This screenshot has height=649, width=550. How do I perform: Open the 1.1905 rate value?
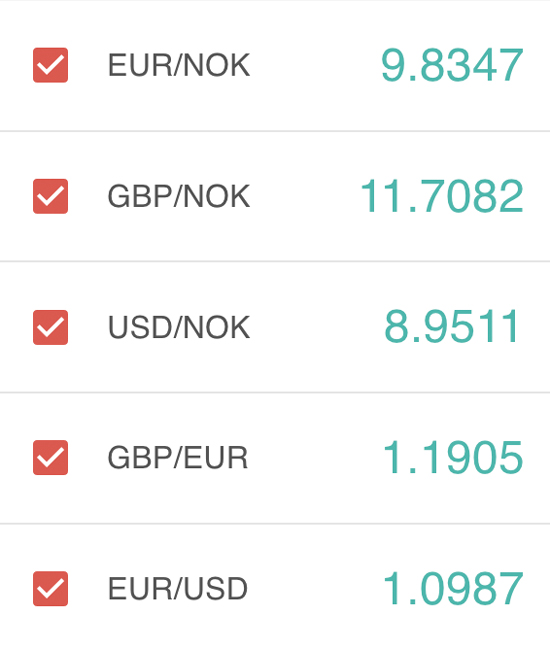453,457
